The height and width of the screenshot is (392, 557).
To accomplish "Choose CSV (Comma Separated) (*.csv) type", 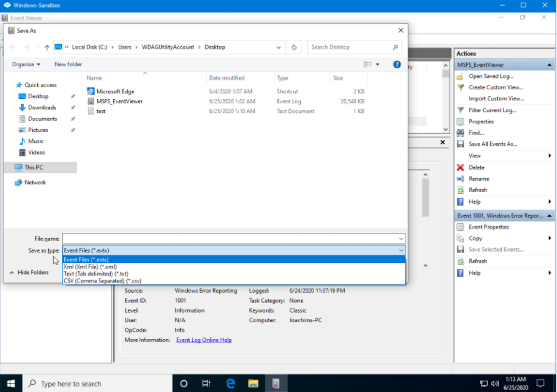I will [x=102, y=280].
